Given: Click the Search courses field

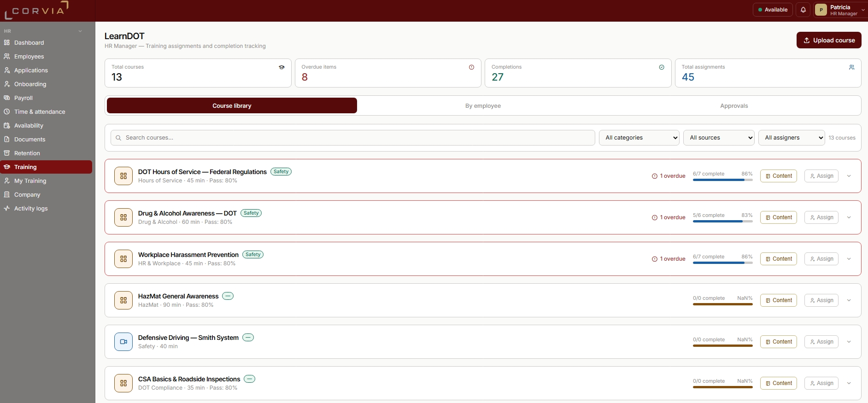Looking at the screenshot, I should coord(353,138).
